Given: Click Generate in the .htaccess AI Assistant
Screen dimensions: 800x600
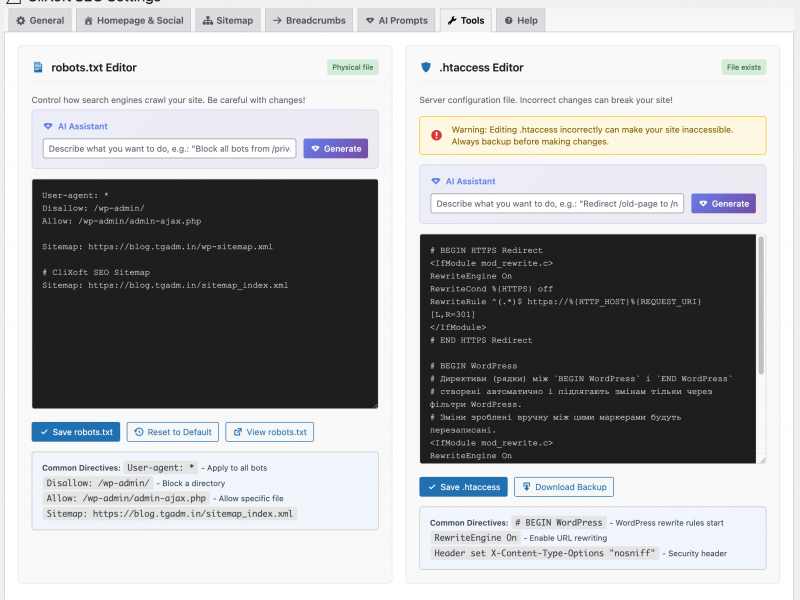Looking at the screenshot, I should pyautogui.click(x=723, y=203).
